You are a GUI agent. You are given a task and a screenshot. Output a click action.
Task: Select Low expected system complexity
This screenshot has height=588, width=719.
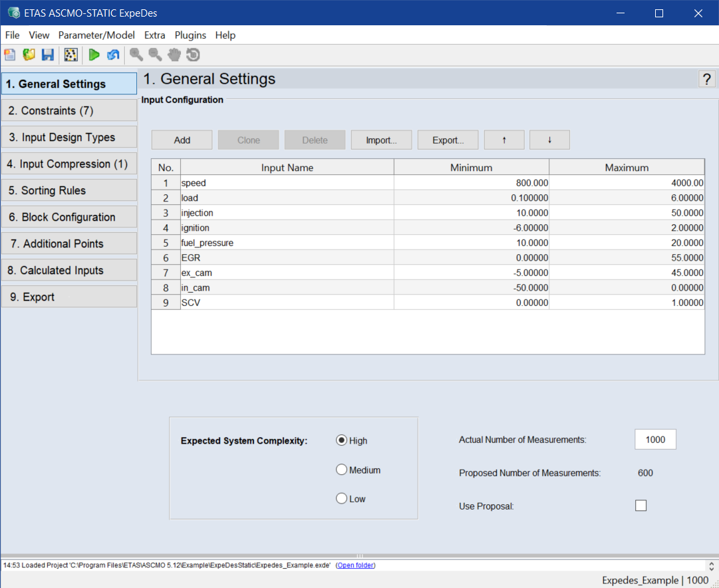(x=342, y=498)
